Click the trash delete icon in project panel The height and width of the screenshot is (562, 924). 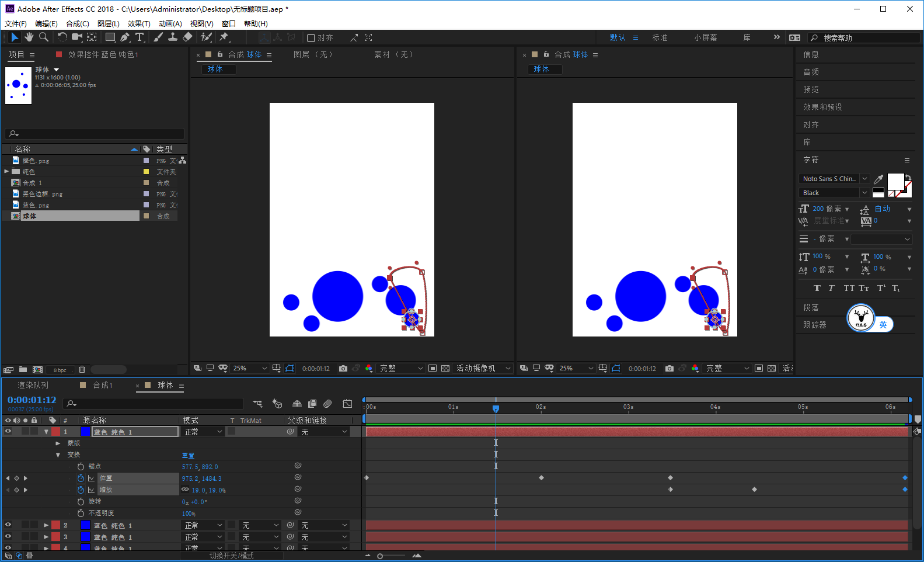tap(82, 369)
